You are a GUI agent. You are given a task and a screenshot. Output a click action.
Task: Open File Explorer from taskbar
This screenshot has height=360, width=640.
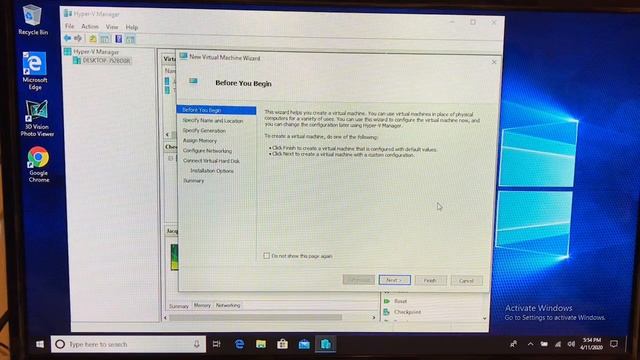261,344
